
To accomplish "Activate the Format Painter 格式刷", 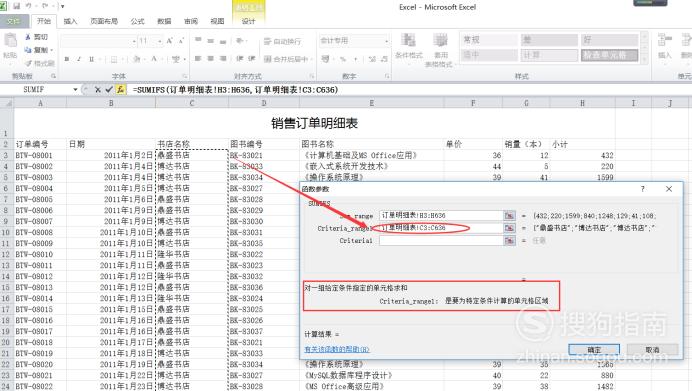I will [x=39, y=63].
